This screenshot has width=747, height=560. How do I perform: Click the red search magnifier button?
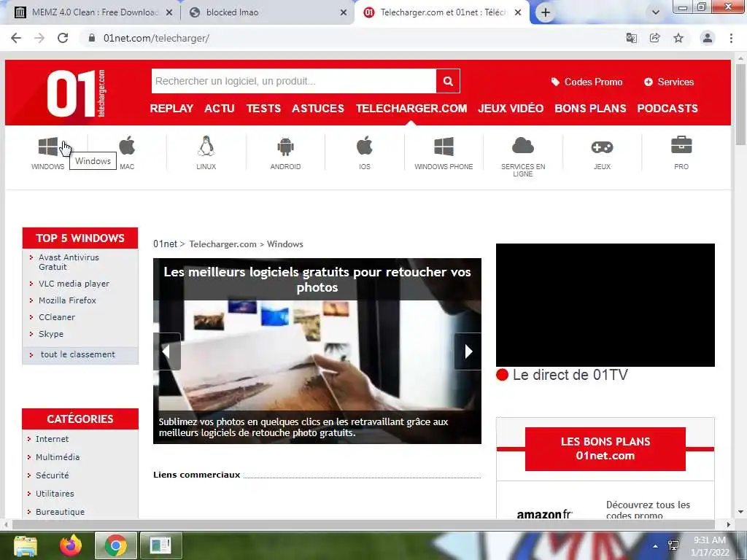(448, 81)
